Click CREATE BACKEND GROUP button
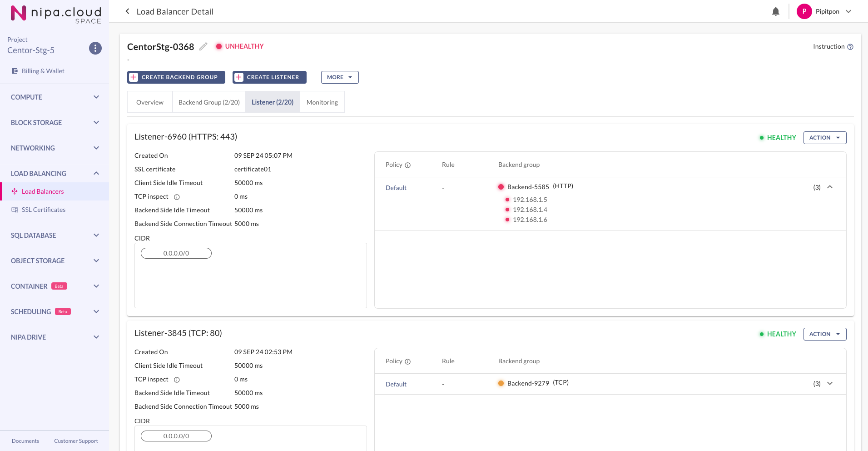Image resolution: width=868 pixels, height=451 pixels. (176, 77)
